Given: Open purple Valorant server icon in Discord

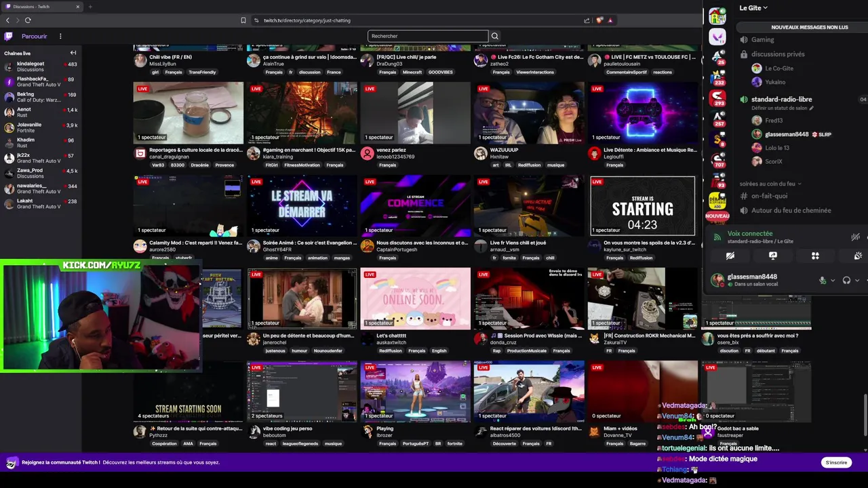Looking at the screenshot, I should [x=717, y=37].
